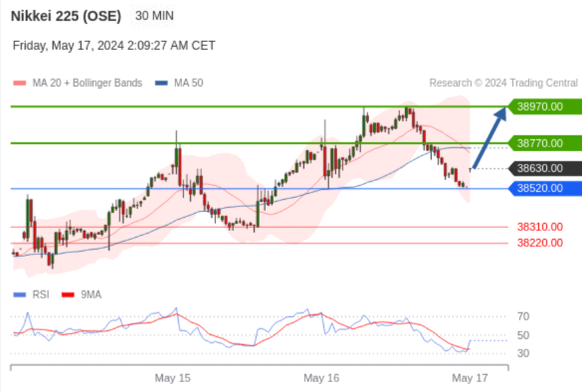This screenshot has width=582, height=392.
Task: Click the RSI 30 level label
Action: pos(523,353)
